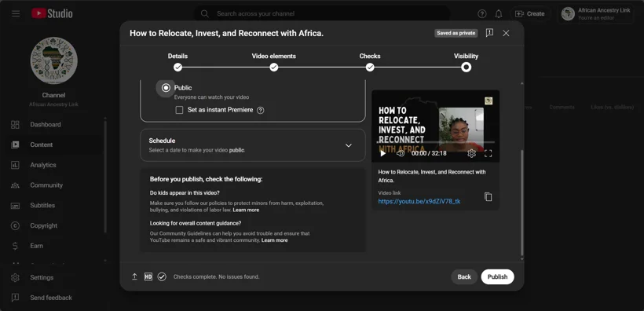Screen dimensions: 644x311
Task: Go to the Details step
Action: (177, 61)
